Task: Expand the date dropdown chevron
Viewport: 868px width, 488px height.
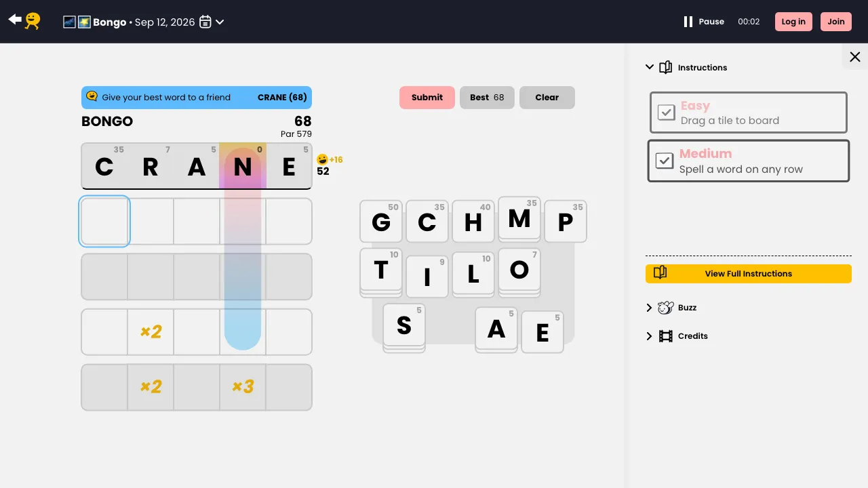Action: pyautogui.click(x=220, y=22)
